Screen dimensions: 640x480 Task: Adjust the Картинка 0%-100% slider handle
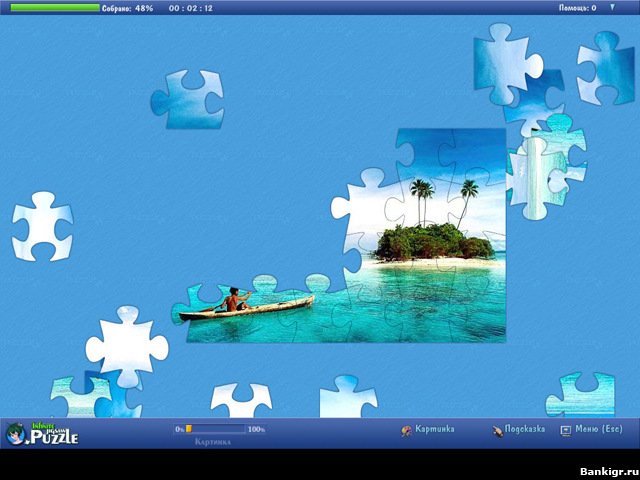tap(189, 429)
